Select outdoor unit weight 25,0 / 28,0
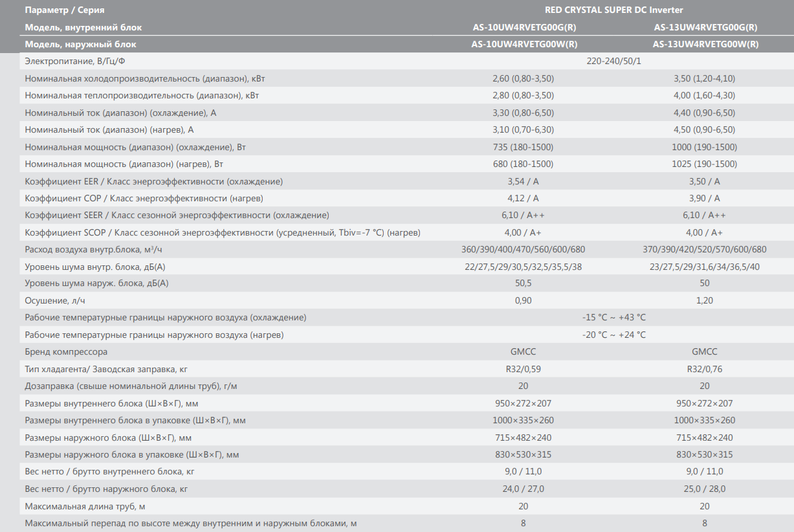This screenshot has width=794, height=532. [x=705, y=489]
